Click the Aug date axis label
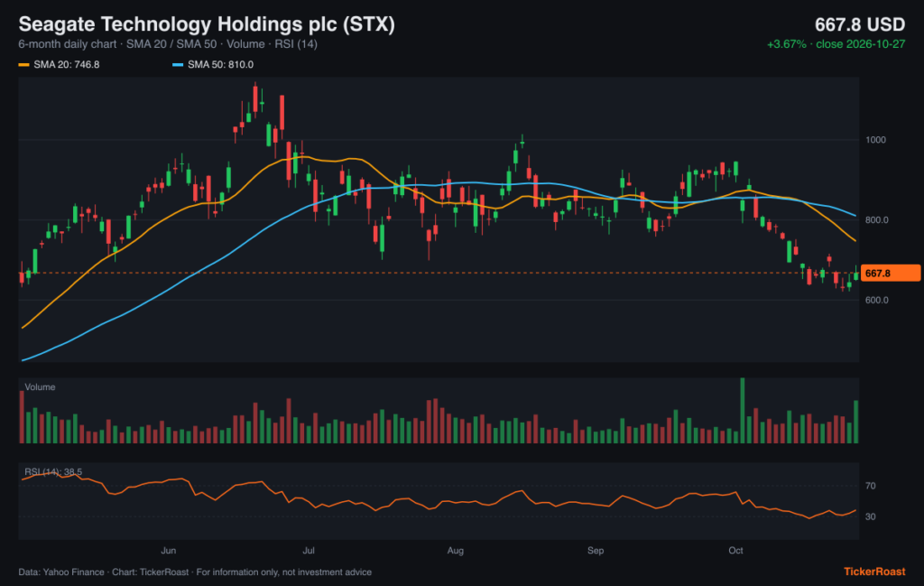The width and height of the screenshot is (924, 586). pos(455,551)
